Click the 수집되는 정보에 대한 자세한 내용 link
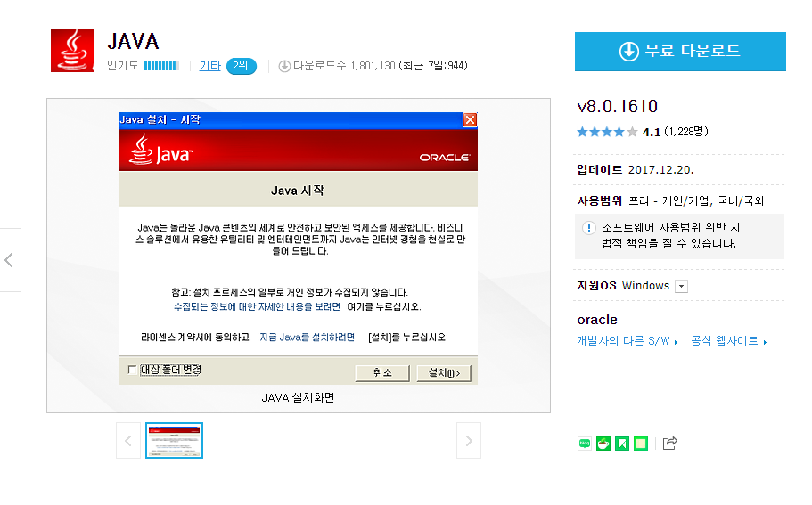Viewport: 812px width, 505px height. click(x=257, y=306)
